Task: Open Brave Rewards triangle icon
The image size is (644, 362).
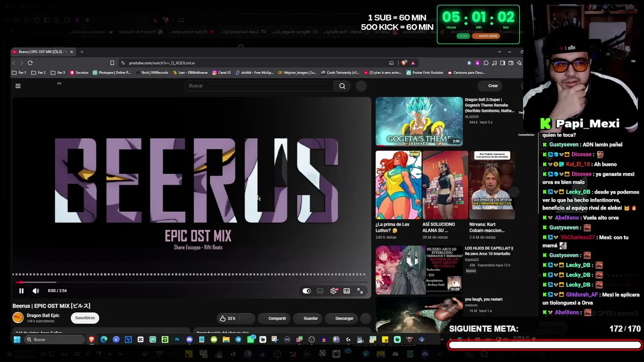Action: [x=413, y=63]
